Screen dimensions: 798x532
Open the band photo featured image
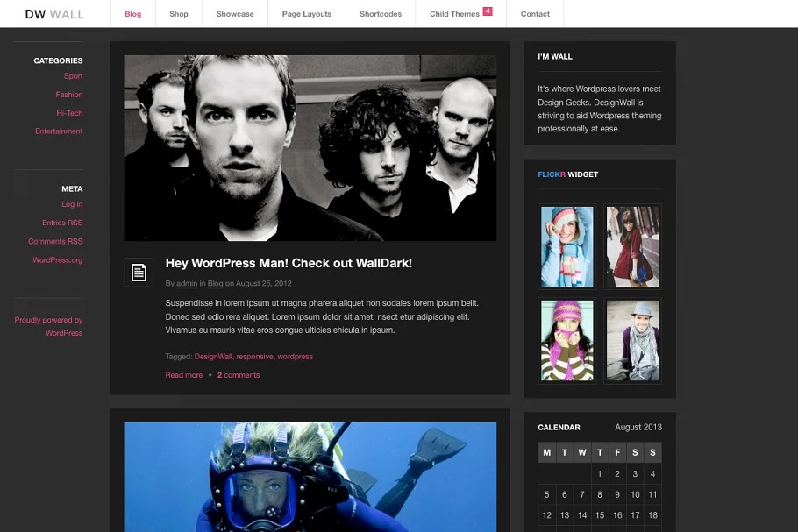click(x=310, y=147)
